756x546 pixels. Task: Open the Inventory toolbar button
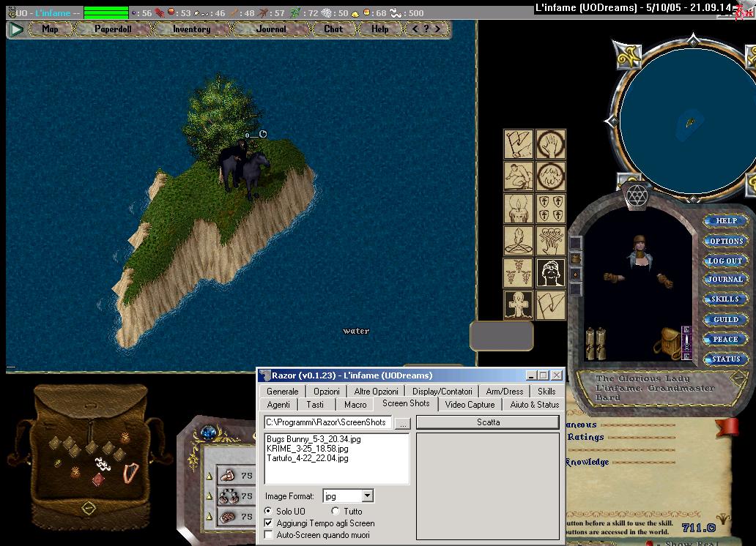click(x=191, y=29)
